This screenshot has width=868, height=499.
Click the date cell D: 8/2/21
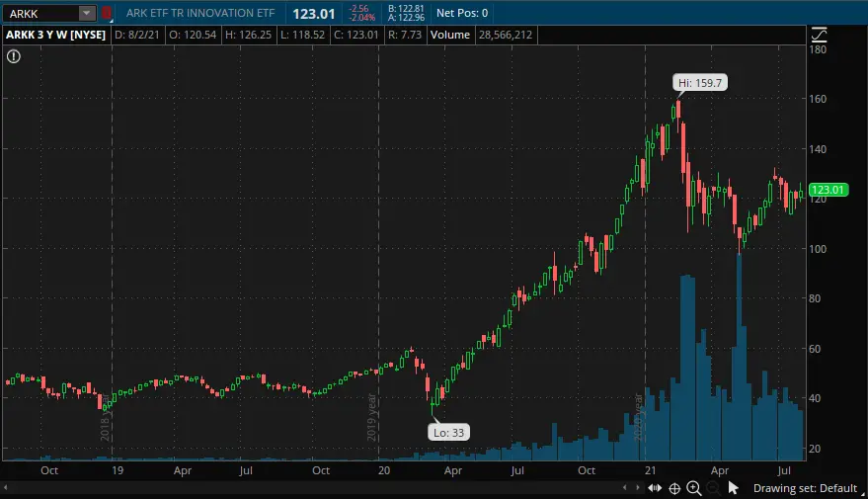(x=136, y=35)
